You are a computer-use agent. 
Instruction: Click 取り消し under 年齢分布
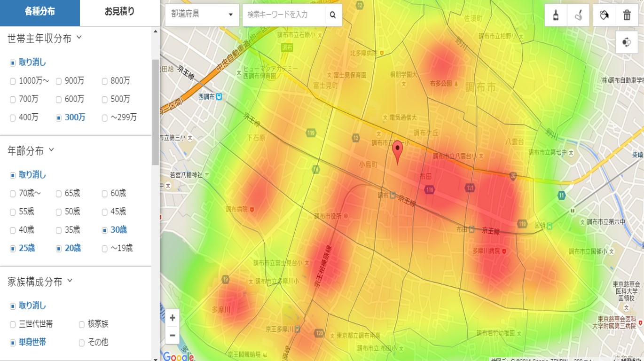(x=32, y=175)
